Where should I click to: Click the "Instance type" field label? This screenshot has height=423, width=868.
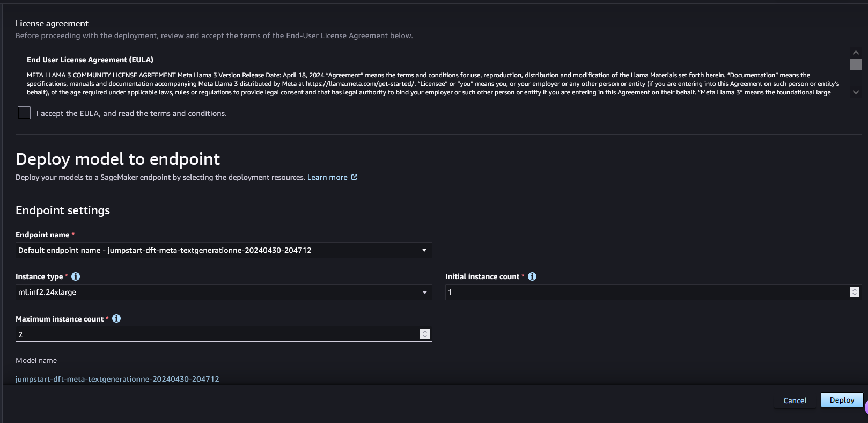39,276
